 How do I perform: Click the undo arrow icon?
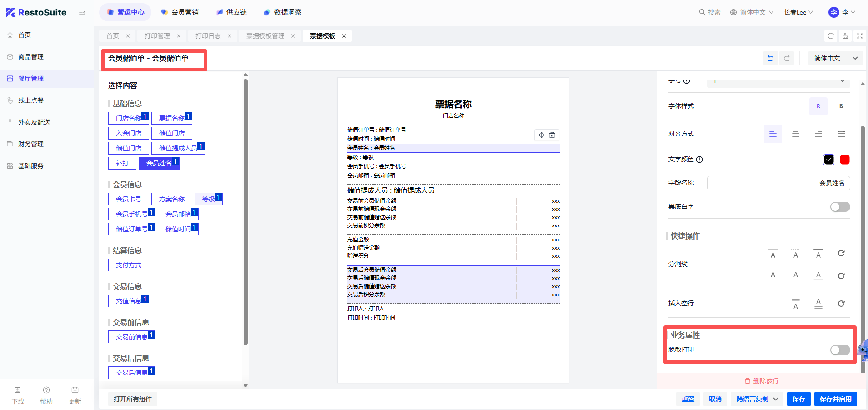pos(770,58)
